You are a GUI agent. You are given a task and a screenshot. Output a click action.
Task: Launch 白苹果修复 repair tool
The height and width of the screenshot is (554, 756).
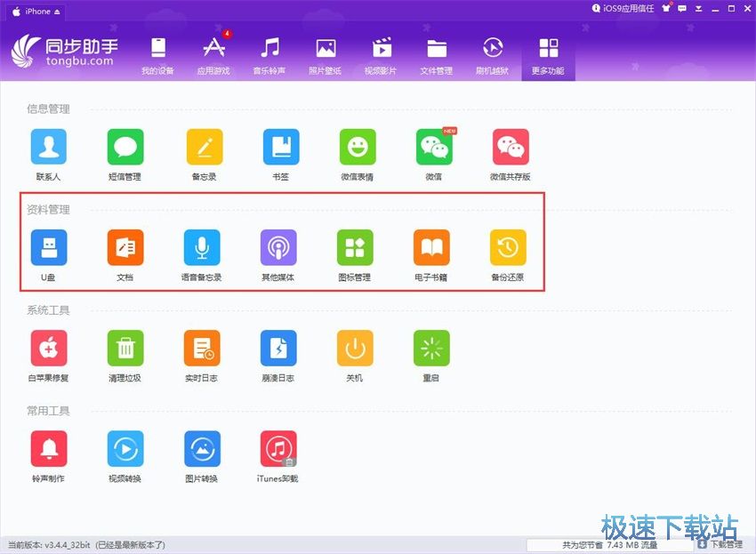49,348
